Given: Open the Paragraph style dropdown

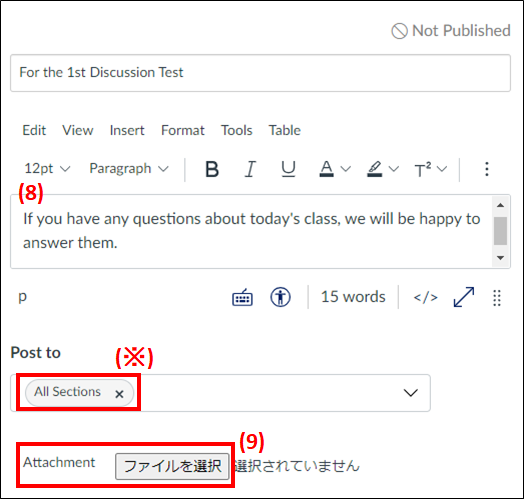Looking at the screenshot, I should pos(129,168).
